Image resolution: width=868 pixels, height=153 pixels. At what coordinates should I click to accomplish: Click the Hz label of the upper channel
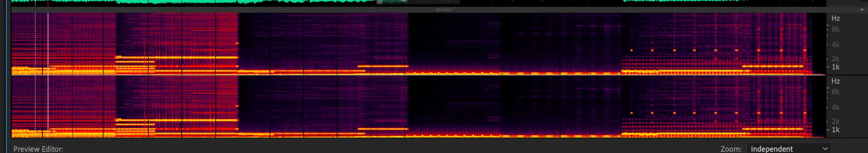[x=835, y=18]
